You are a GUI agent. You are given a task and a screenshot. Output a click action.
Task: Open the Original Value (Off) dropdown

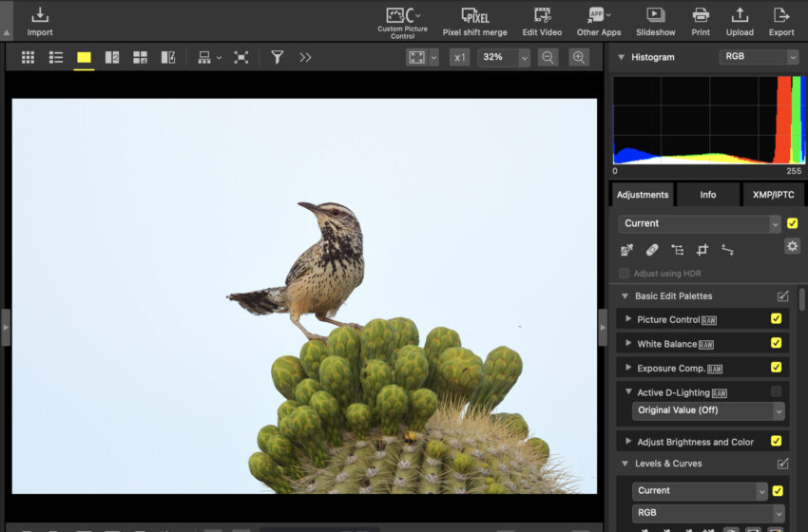tap(708, 410)
